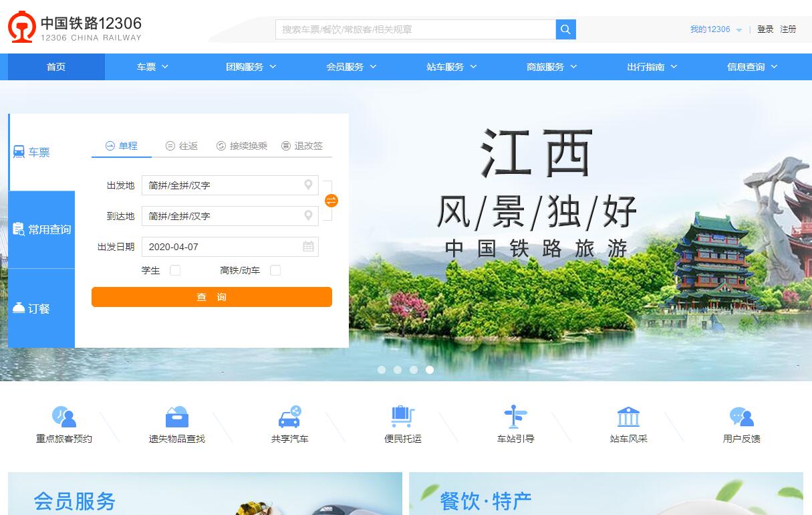Open the 用户反馈 chat icon
Image resolution: width=812 pixels, height=515 pixels.
pyautogui.click(x=742, y=417)
